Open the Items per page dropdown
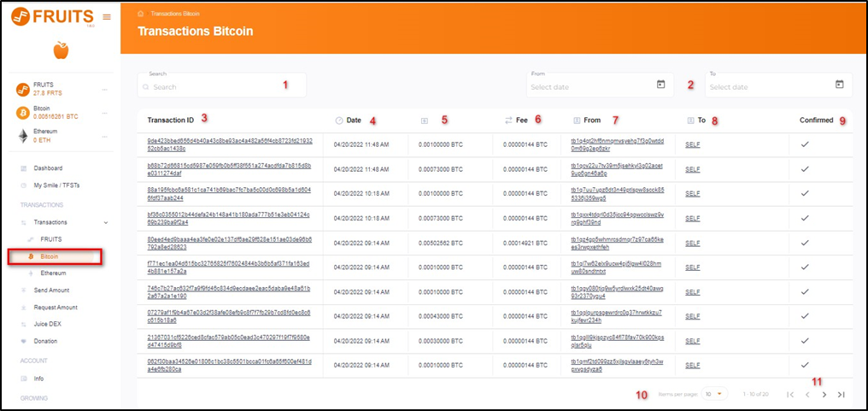The width and height of the screenshot is (868, 411). pos(714,394)
